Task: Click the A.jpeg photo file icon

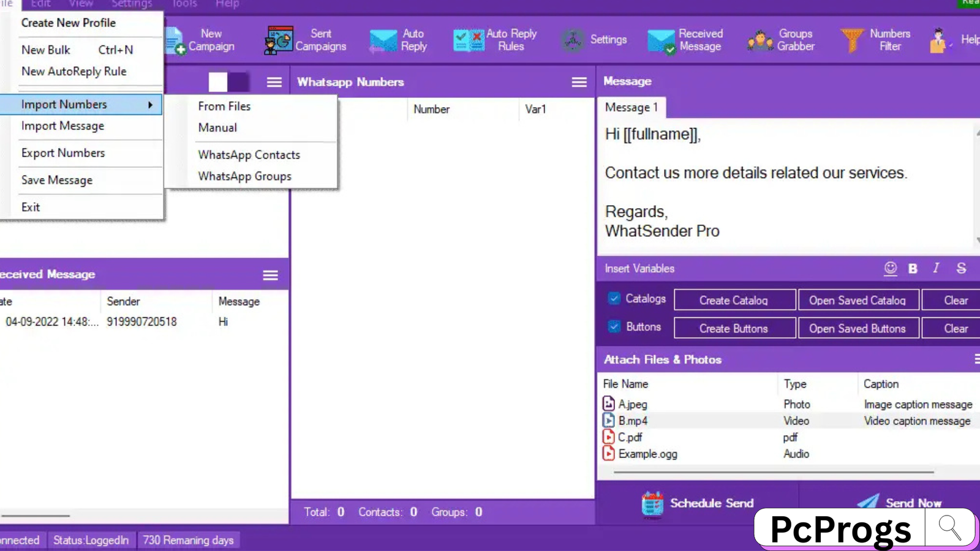Action: (x=608, y=403)
